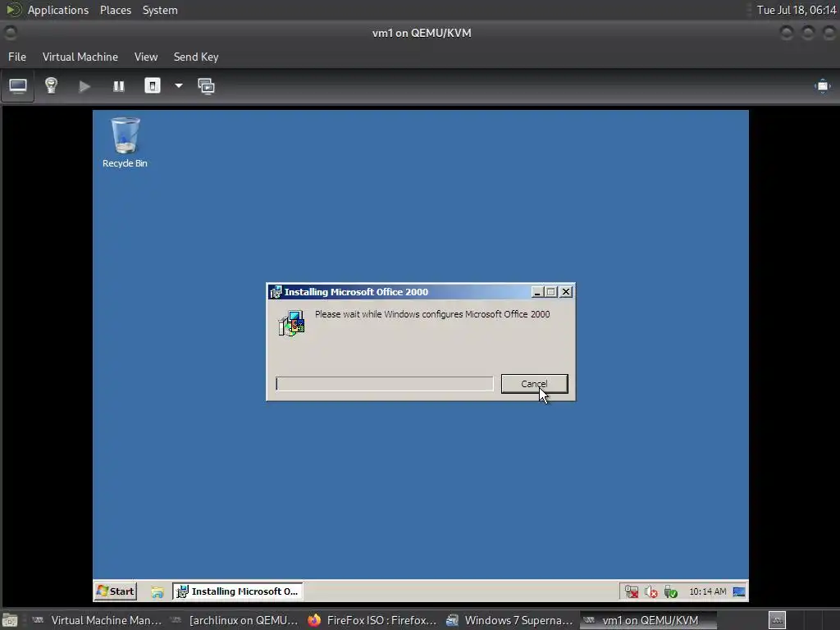This screenshot has height=630, width=840.
Task: Select the Recycle Bin desktop icon
Action: click(125, 143)
